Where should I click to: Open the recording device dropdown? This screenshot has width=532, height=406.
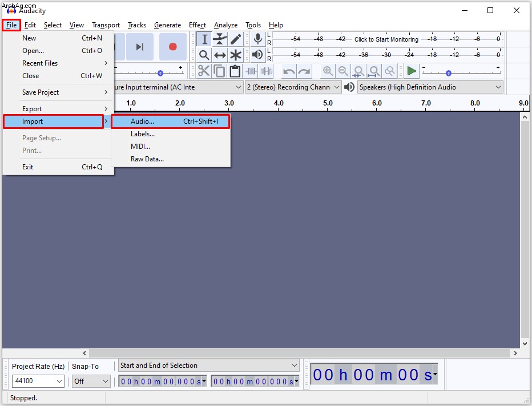tap(239, 87)
